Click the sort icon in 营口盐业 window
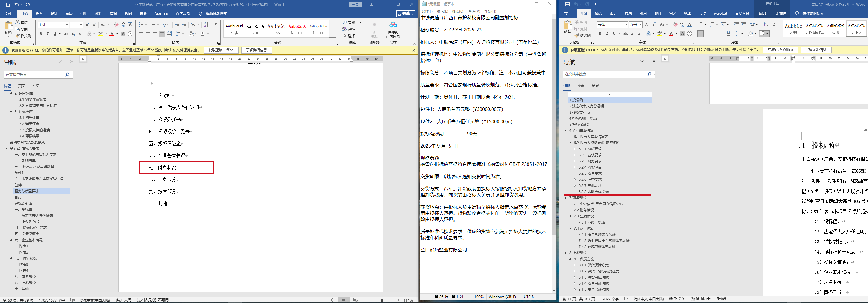This screenshot has height=303, width=868. tap(766, 24)
